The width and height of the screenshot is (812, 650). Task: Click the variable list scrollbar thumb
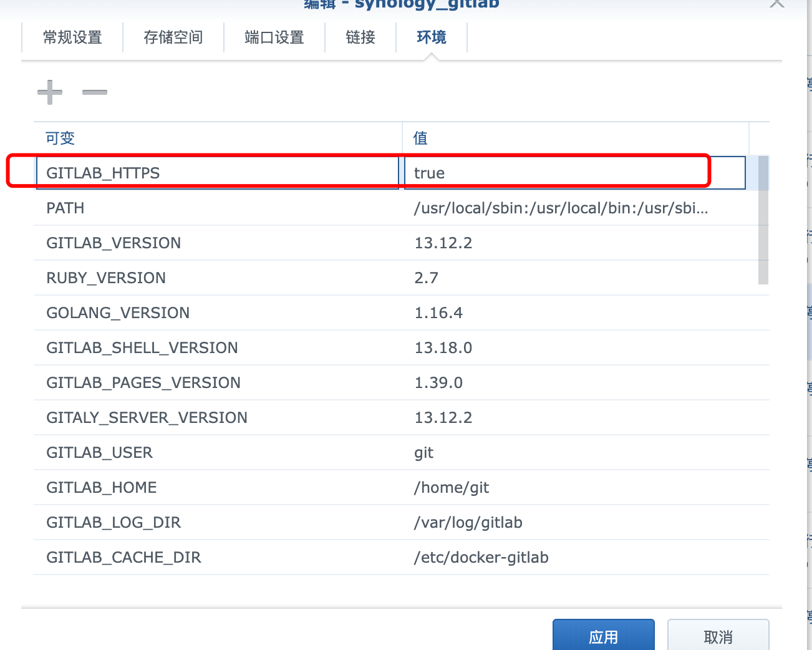click(763, 220)
